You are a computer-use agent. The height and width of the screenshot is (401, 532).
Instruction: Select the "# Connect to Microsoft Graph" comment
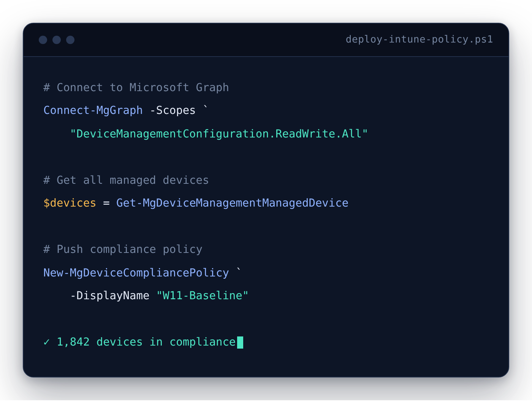[136, 88]
